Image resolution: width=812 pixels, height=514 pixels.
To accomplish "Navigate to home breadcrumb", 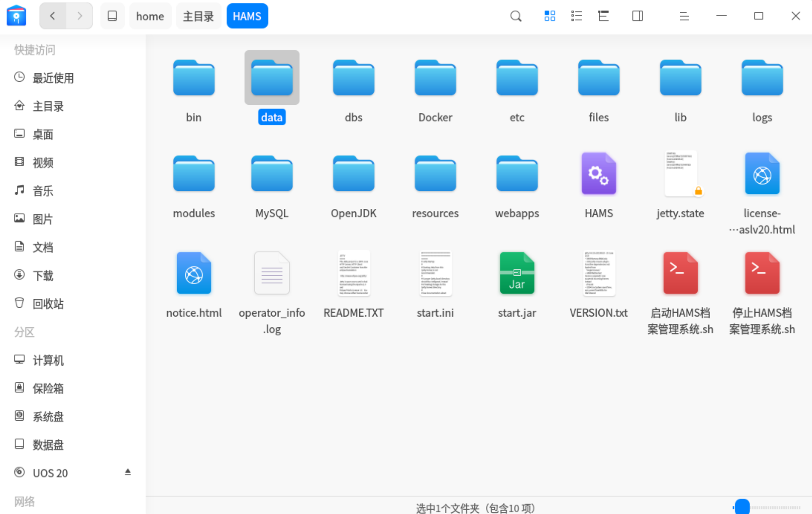I will pyautogui.click(x=150, y=16).
